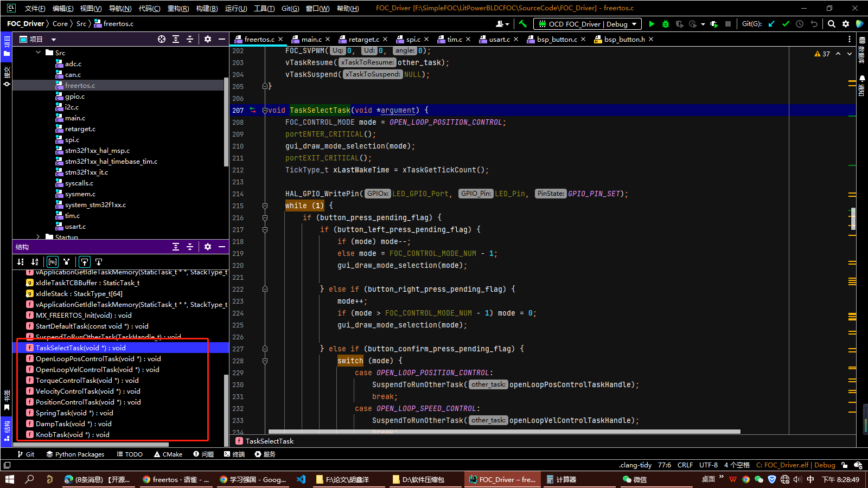Open the CMake tool window
Image resolution: width=868 pixels, height=488 pixels.
(168, 454)
